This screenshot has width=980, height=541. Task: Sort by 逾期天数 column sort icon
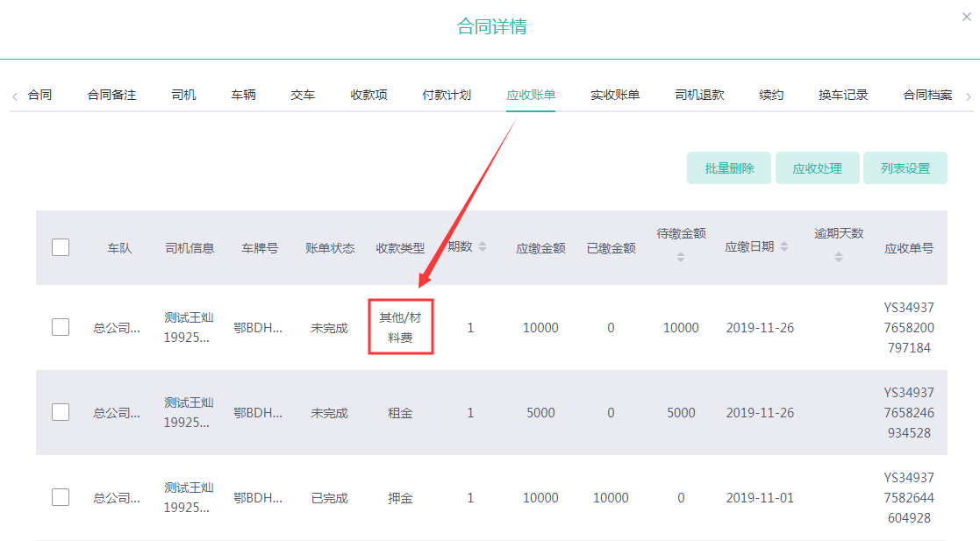[839, 257]
